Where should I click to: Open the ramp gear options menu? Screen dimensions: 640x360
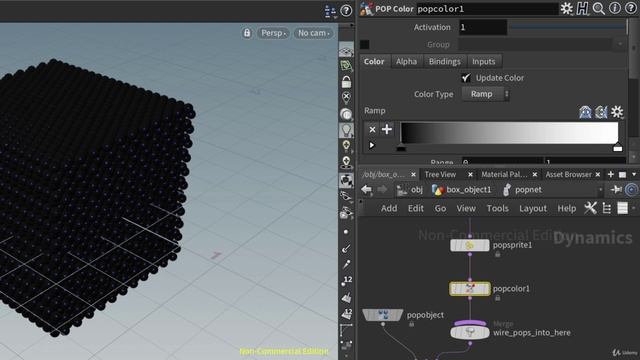(617, 111)
